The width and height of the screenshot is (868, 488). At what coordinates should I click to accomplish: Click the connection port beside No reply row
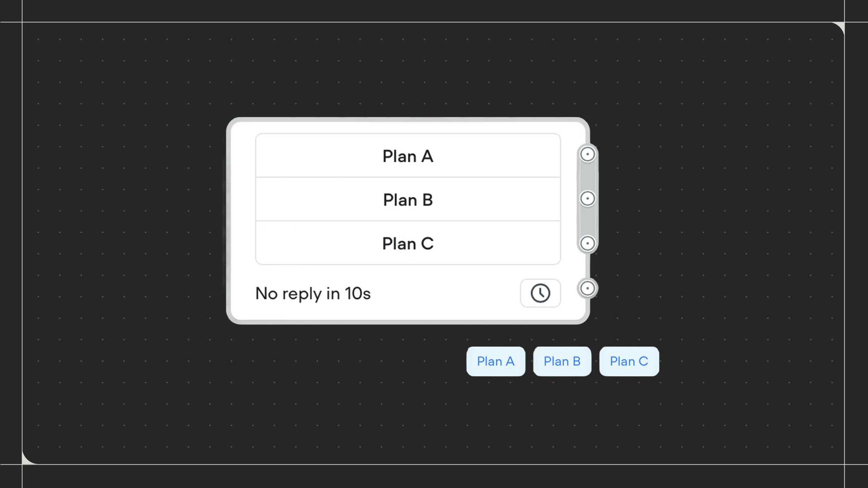[x=587, y=288]
